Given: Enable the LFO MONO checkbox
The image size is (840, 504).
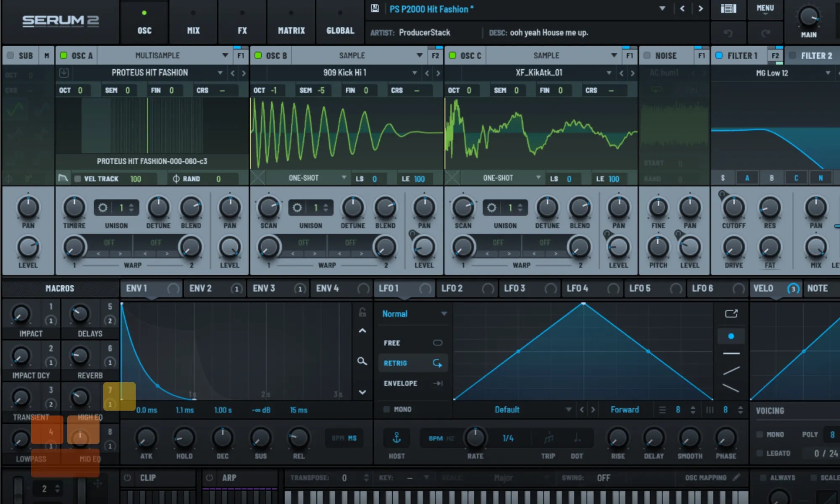Looking at the screenshot, I should click(x=386, y=409).
